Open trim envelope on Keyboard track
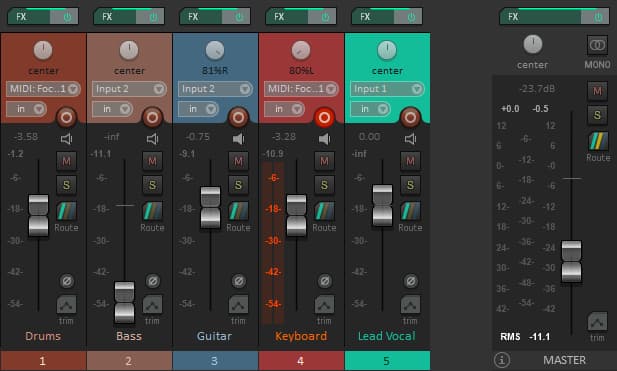 (324, 305)
